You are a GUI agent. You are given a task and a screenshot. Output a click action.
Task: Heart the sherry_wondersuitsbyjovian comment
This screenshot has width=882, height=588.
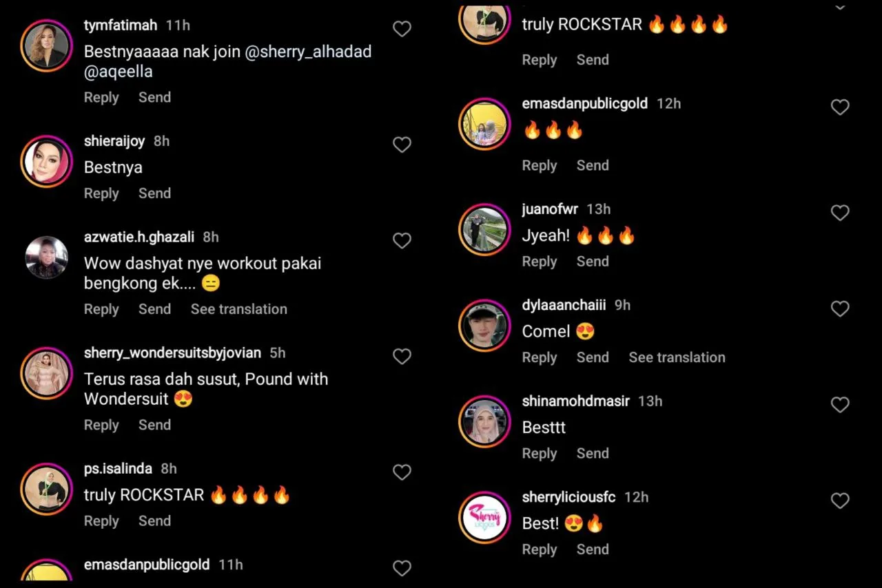pyautogui.click(x=402, y=356)
